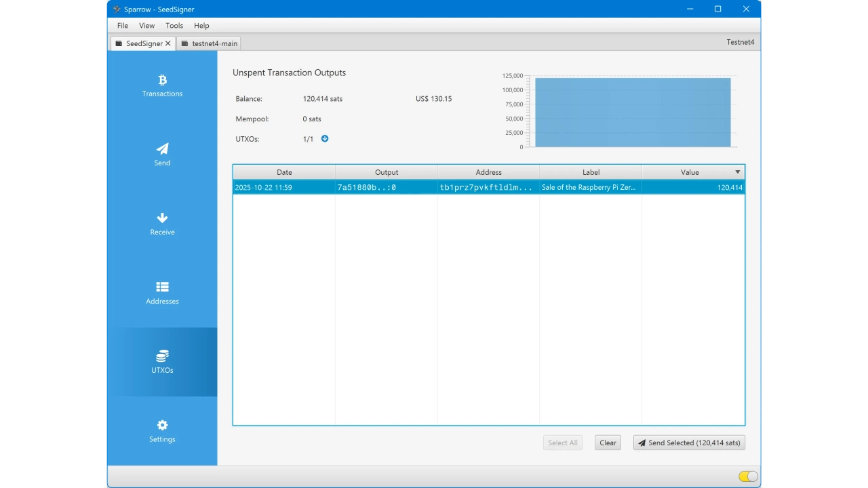Image resolution: width=868 pixels, height=488 pixels.
Task: Click the Value column sort arrow
Action: click(x=738, y=172)
